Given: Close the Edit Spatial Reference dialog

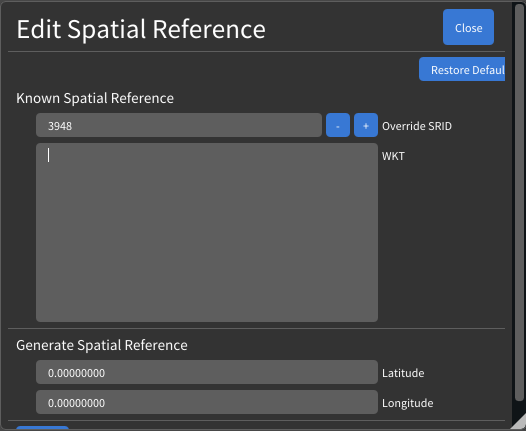Looking at the screenshot, I should coord(468,27).
